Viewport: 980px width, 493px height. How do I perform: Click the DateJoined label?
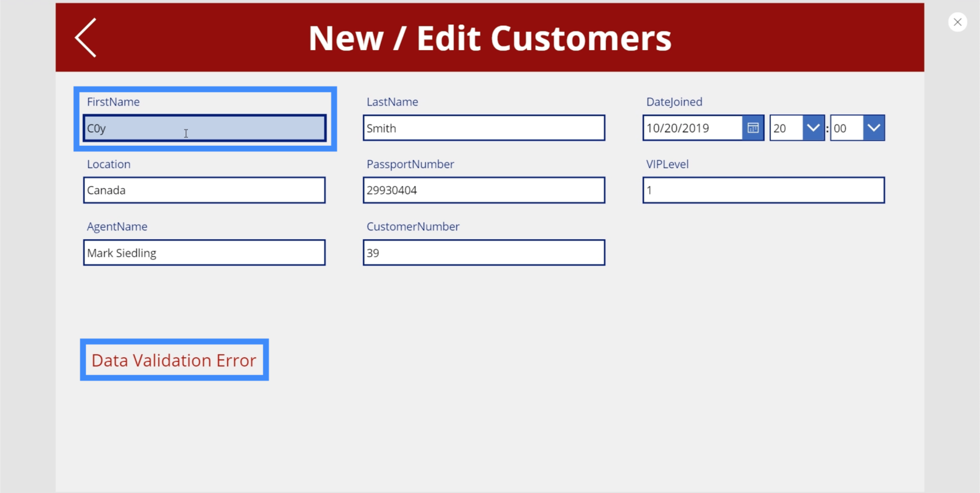pos(674,102)
